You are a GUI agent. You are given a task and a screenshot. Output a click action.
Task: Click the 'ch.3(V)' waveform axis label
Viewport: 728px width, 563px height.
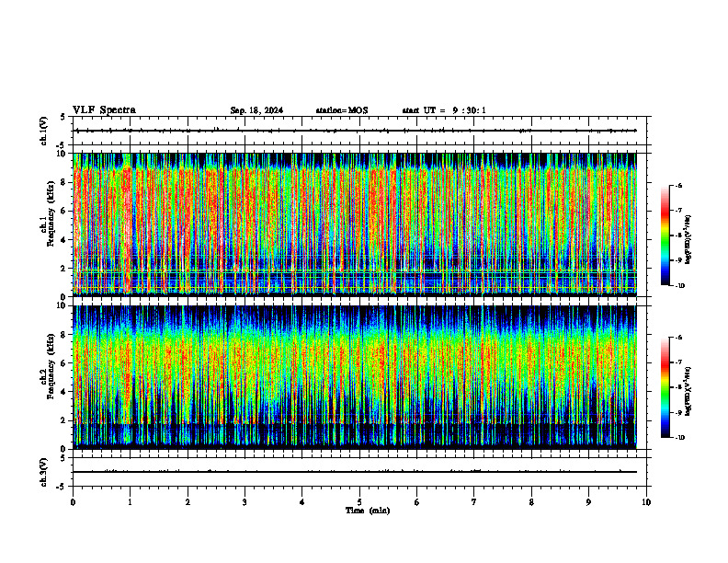tap(43, 472)
